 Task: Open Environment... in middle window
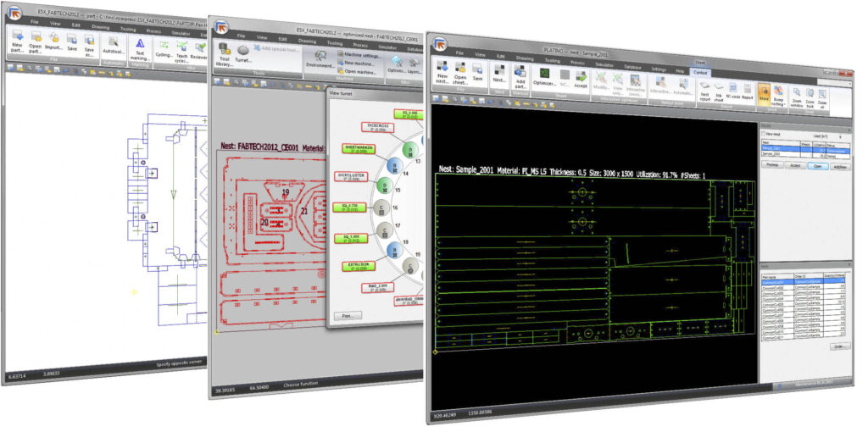(319, 60)
